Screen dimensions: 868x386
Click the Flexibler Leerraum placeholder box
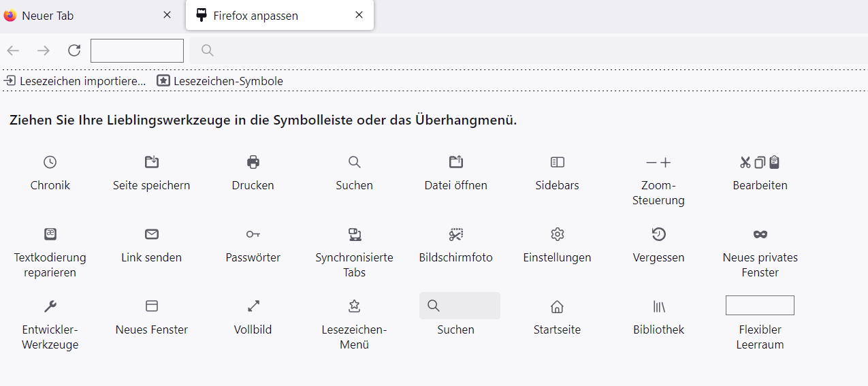[760, 305]
